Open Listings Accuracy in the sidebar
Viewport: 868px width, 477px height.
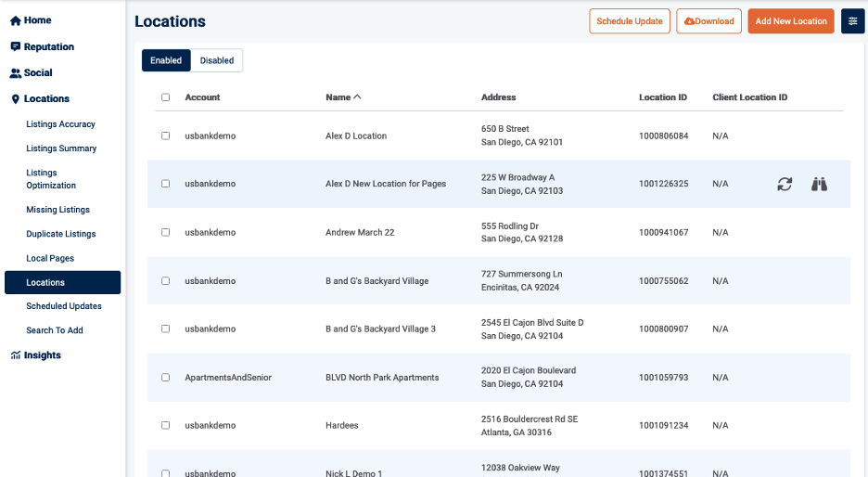[x=60, y=124]
